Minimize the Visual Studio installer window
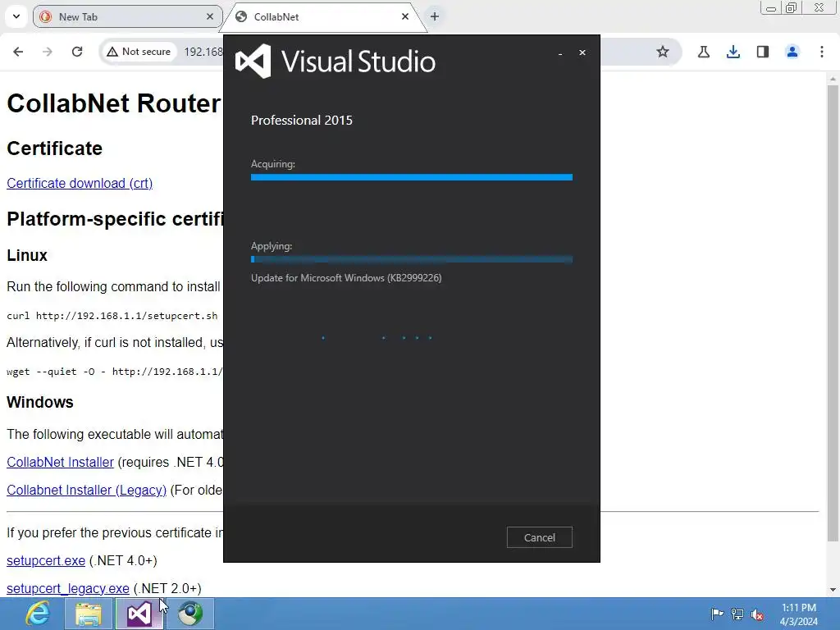The height and width of the screenshot is (630, 840). click(560, 53)
